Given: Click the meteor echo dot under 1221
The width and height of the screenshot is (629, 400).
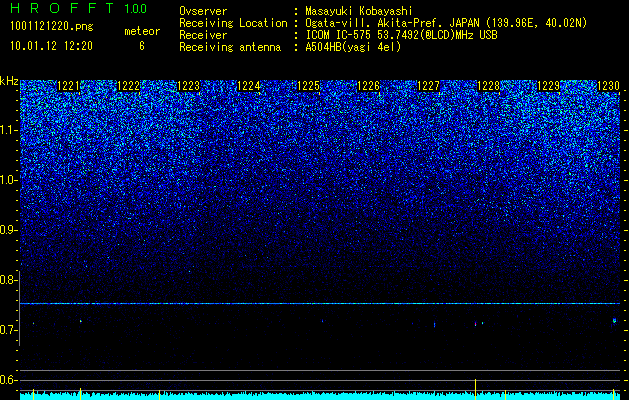Looking at the screenshot, I should tap(81, 321).
